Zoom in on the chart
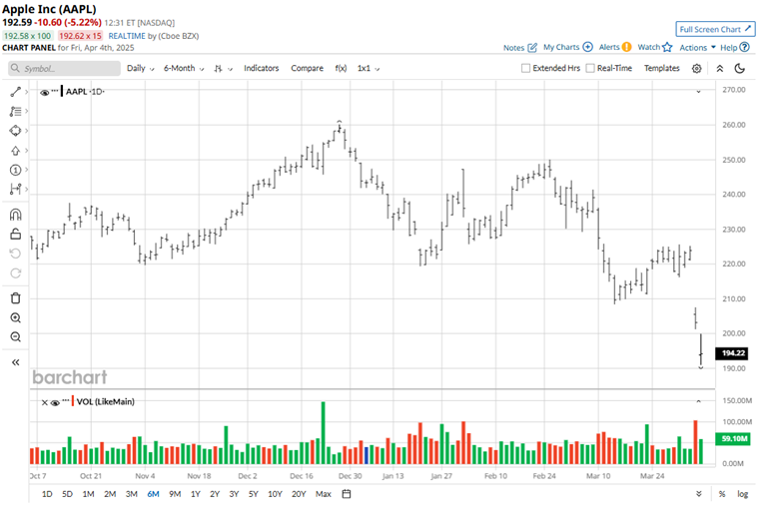Viewport: 779px width, 532px height. (15, 318)
